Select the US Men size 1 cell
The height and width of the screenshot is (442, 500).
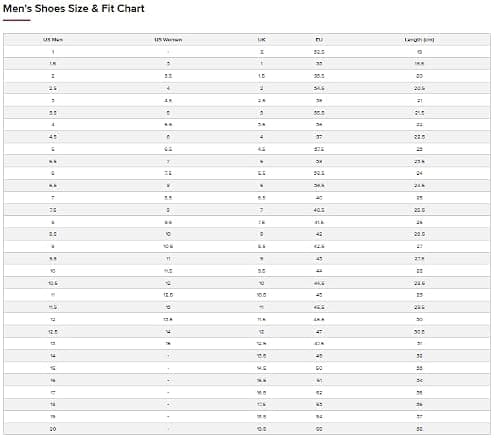click(53, 52)
